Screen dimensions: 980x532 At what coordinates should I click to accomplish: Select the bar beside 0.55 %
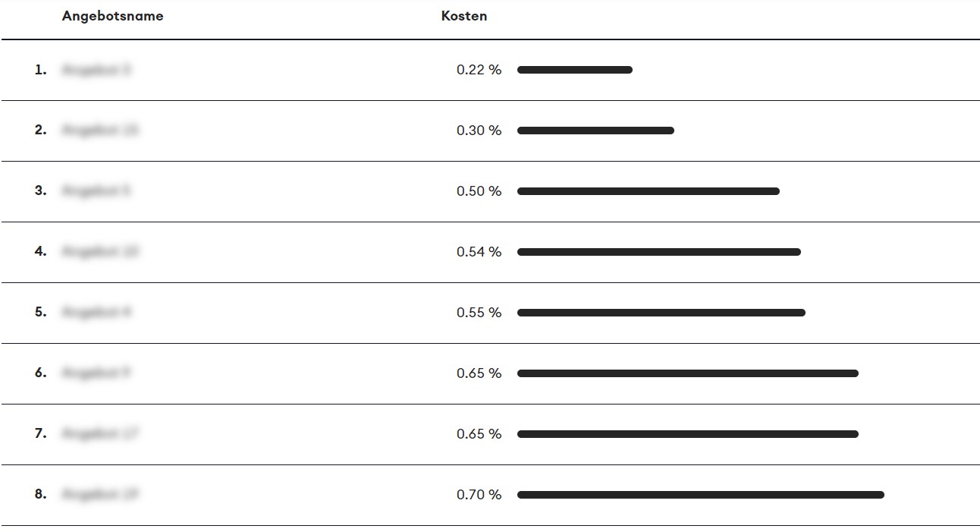[661, 313]
